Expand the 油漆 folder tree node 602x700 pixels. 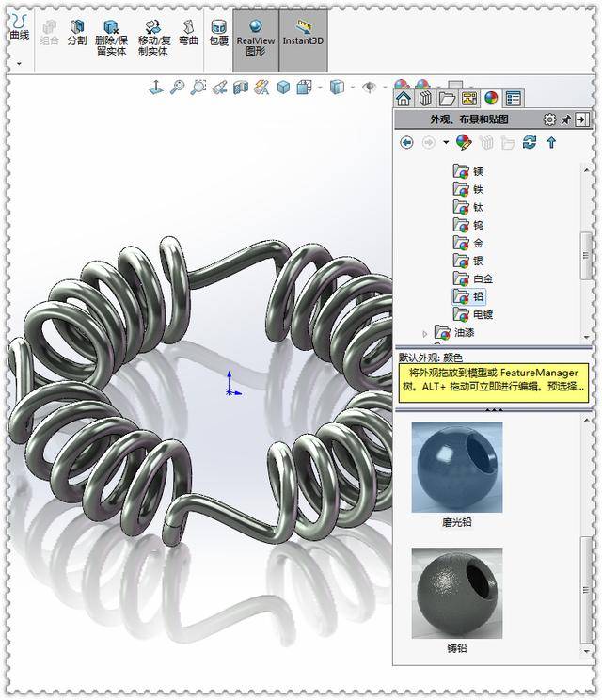[424, 333]
